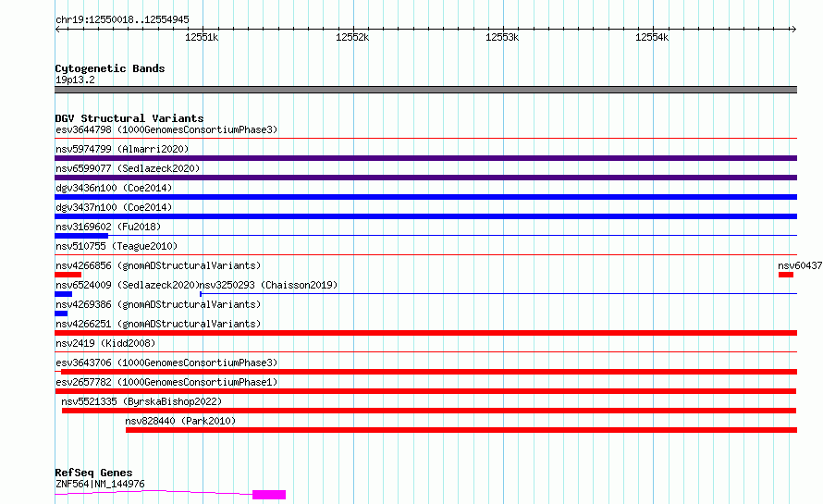Click the thick blue nsv3169602 bar segment
This screenshot has width=823, height=504.
pyautogui.click(x=81, y=236)
